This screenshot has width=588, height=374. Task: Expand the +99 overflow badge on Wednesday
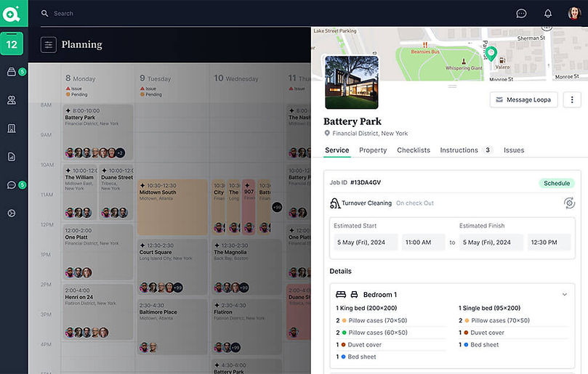pos(277,207)
